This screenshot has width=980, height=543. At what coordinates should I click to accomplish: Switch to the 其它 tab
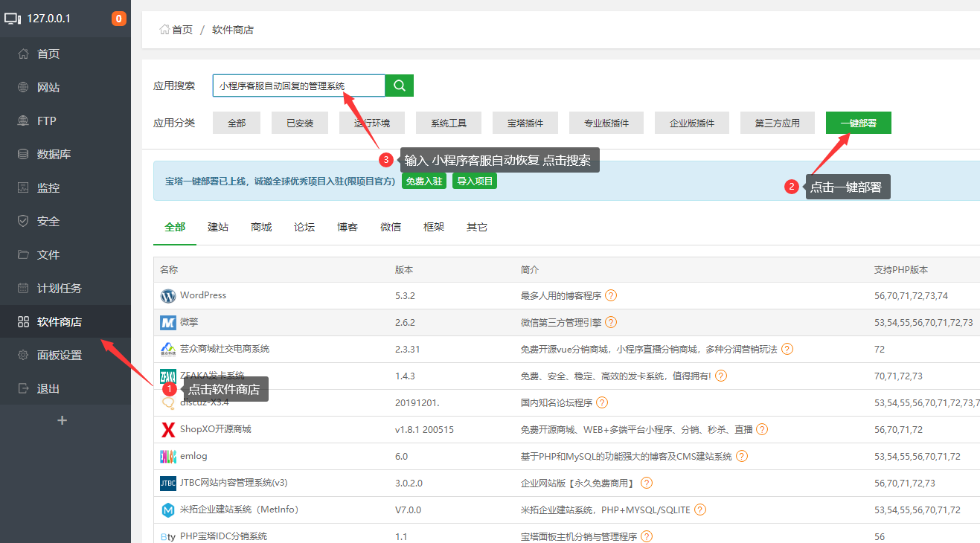[x=477, y=227]
